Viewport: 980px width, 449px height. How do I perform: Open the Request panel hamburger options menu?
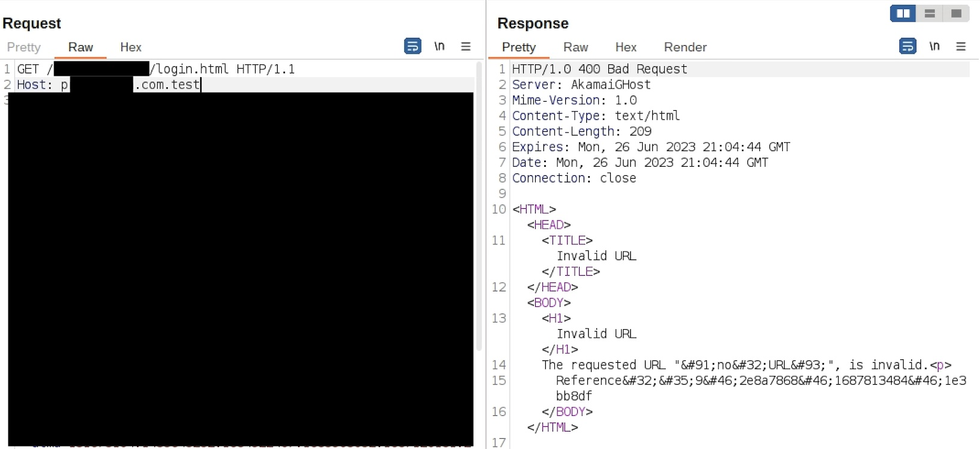tap(466, 46)
